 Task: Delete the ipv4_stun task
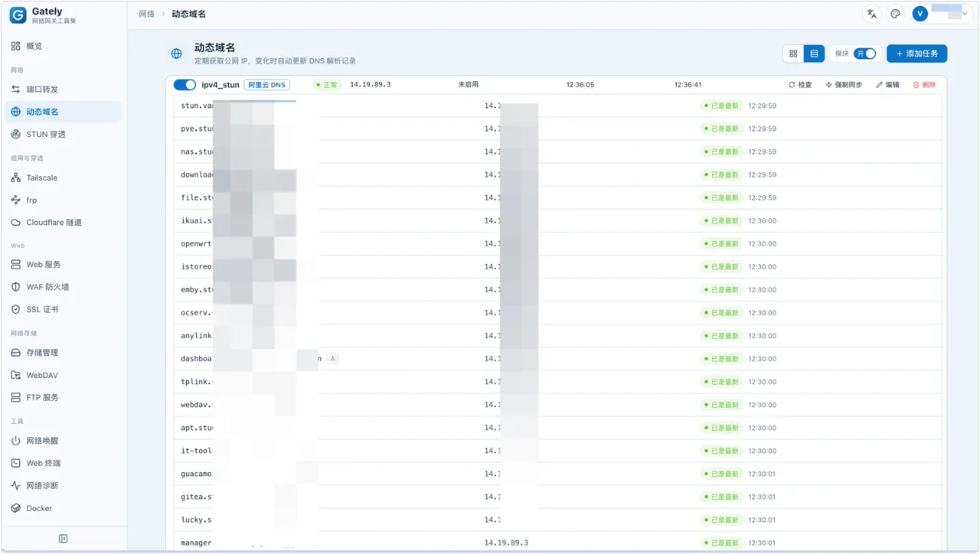click(924, 85)
